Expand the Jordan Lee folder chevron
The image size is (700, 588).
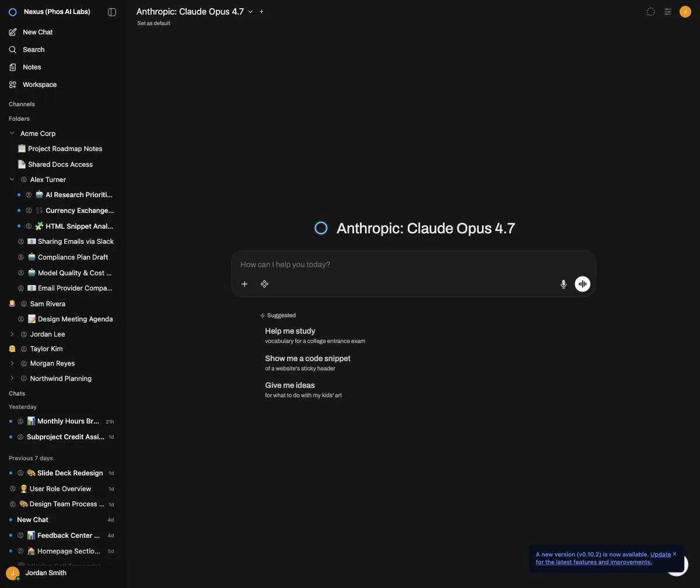(12, 334)
